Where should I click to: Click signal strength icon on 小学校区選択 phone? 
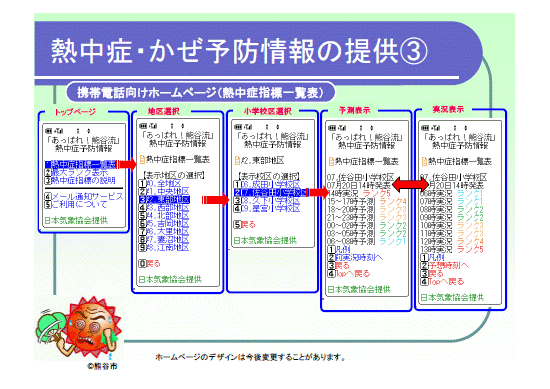[x=249, y=127]
